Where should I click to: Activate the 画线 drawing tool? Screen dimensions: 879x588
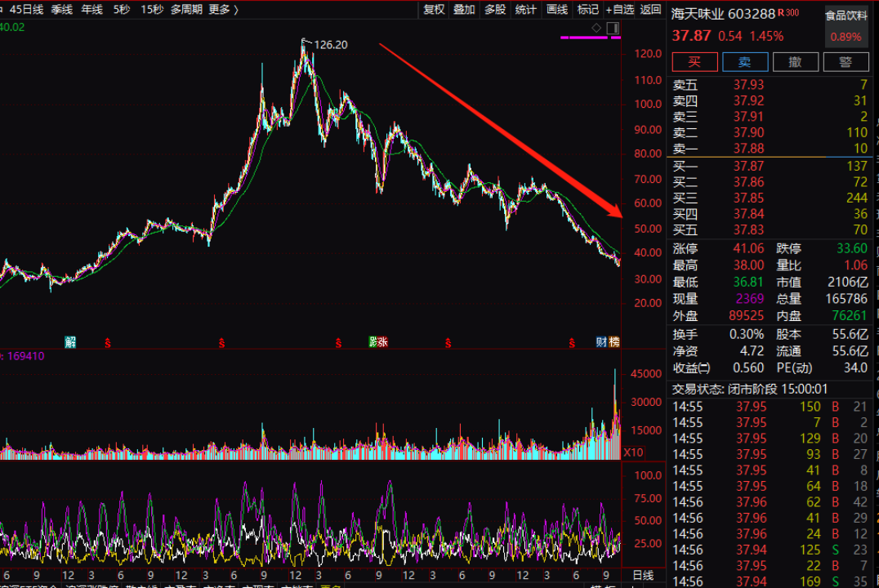point(557,10)
